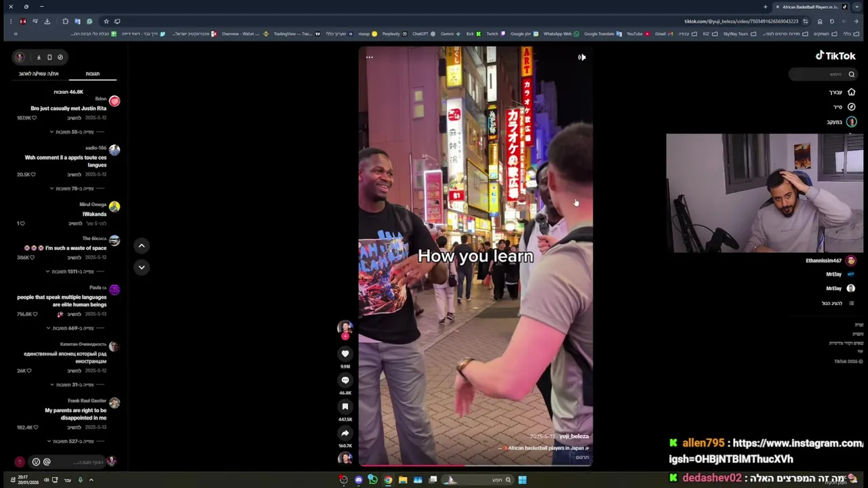Click the browser address bar URL
Screen dimensions: 868x488
(741, 21)
